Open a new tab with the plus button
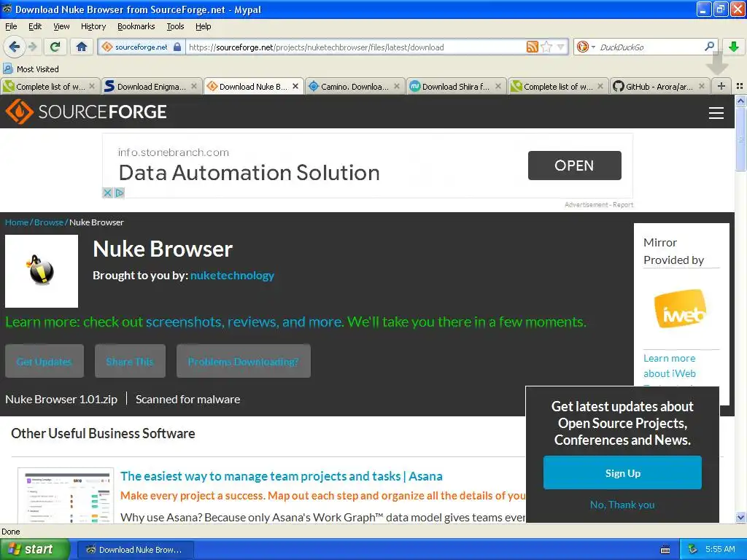The width and height of the screenshot is (747, 560). click(721, 86)
